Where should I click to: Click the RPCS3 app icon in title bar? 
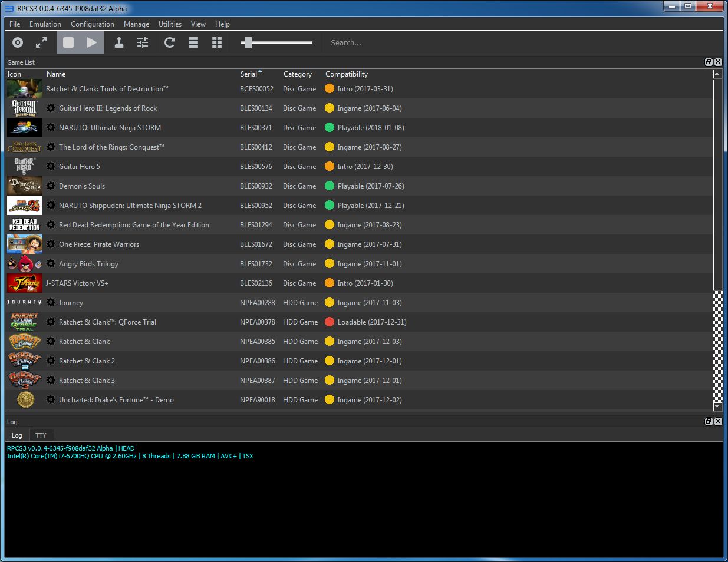[x=9, y=9]
